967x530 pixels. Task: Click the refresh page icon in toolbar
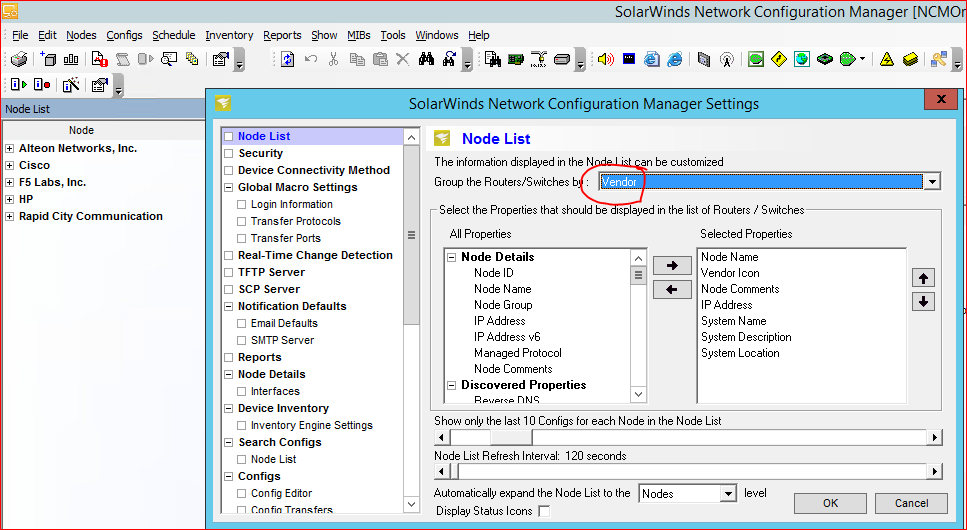point(287,59)
